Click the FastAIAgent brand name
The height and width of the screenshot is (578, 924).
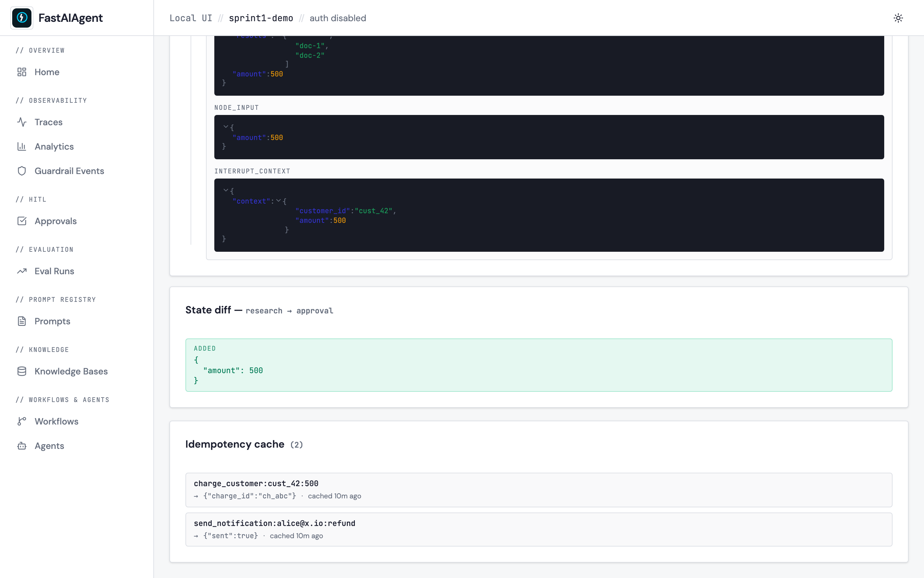click(x=71, y=18)
